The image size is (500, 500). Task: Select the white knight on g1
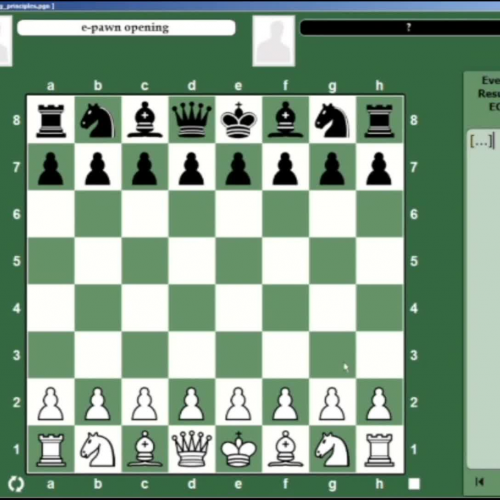(332, 449)
